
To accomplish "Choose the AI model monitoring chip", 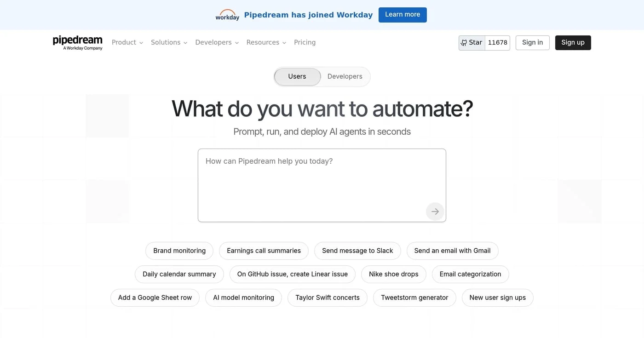I will click(243, 298).
